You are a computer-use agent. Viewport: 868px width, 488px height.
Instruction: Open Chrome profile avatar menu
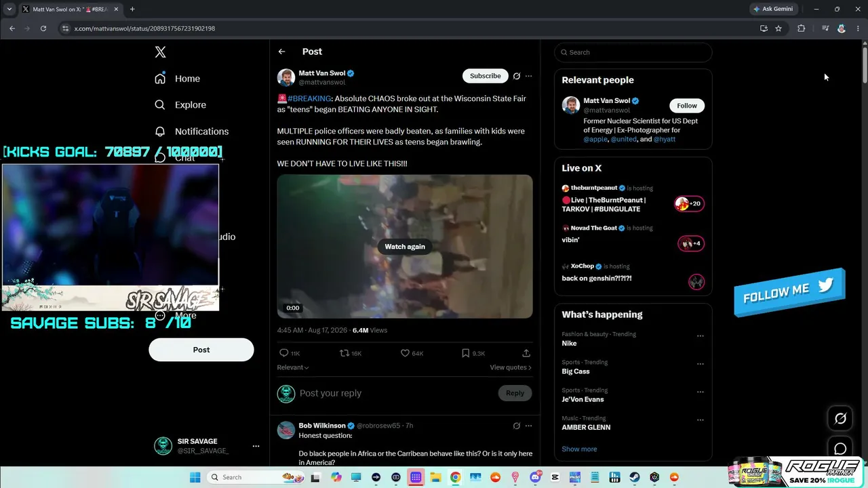pos(842,28)
